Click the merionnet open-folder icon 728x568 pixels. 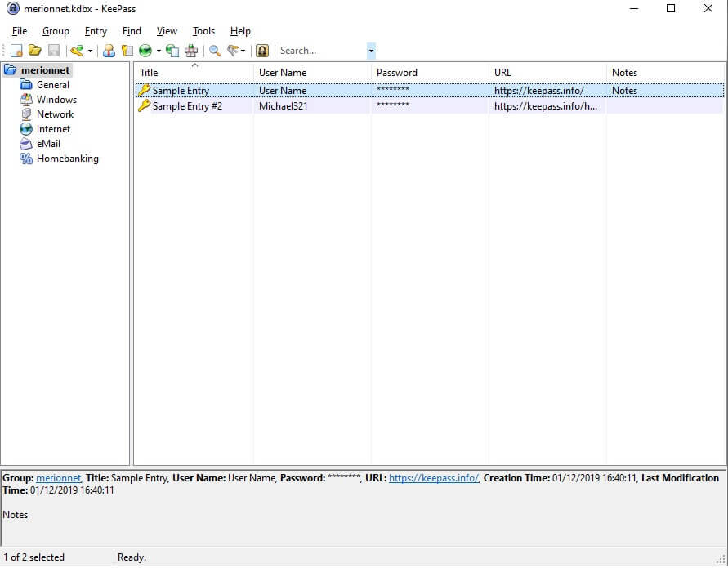point(11,70)
